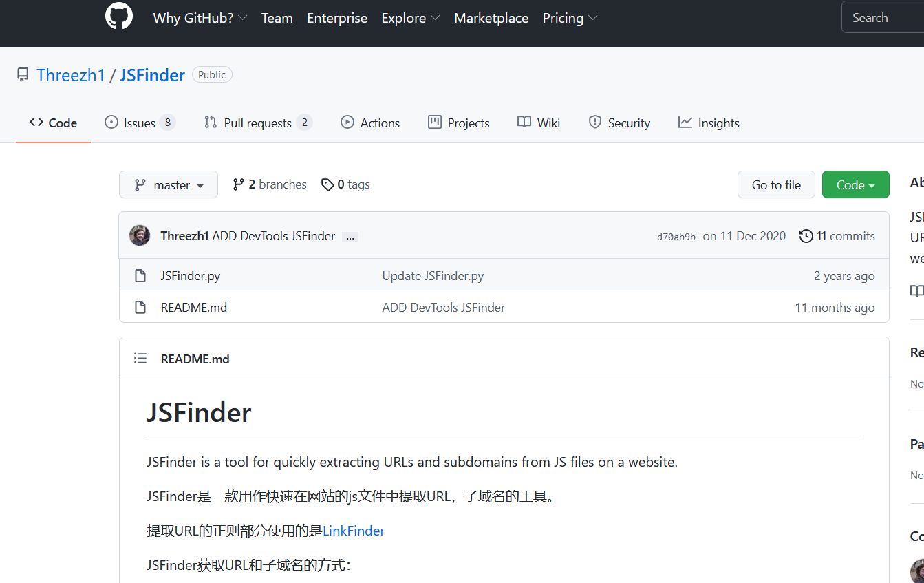The image size is (924, 583).
Task: Open the Why GitHub? dropdown menu
Action: pos(200,19)
